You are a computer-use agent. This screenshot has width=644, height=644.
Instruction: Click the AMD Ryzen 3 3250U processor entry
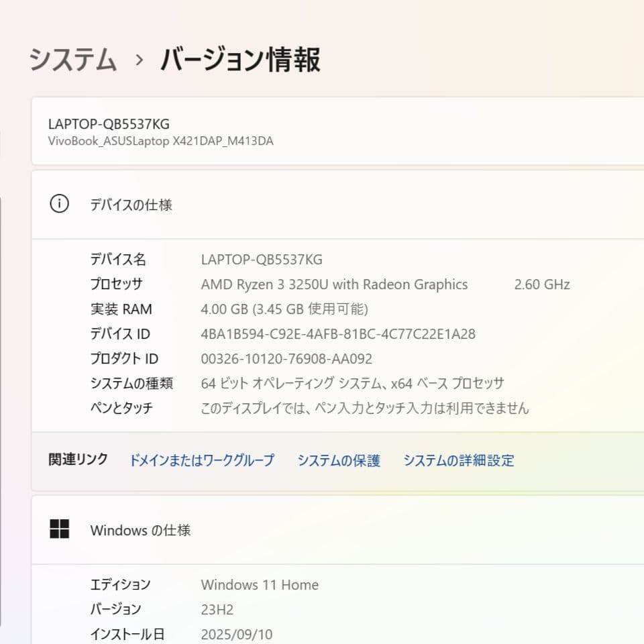point(335,284)
